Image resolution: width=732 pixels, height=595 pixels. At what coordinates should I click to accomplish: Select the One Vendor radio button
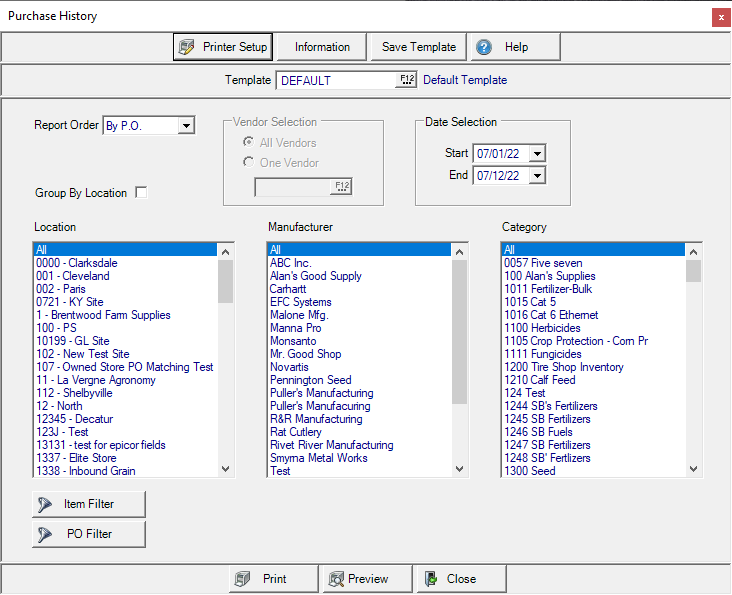(248, 162)
